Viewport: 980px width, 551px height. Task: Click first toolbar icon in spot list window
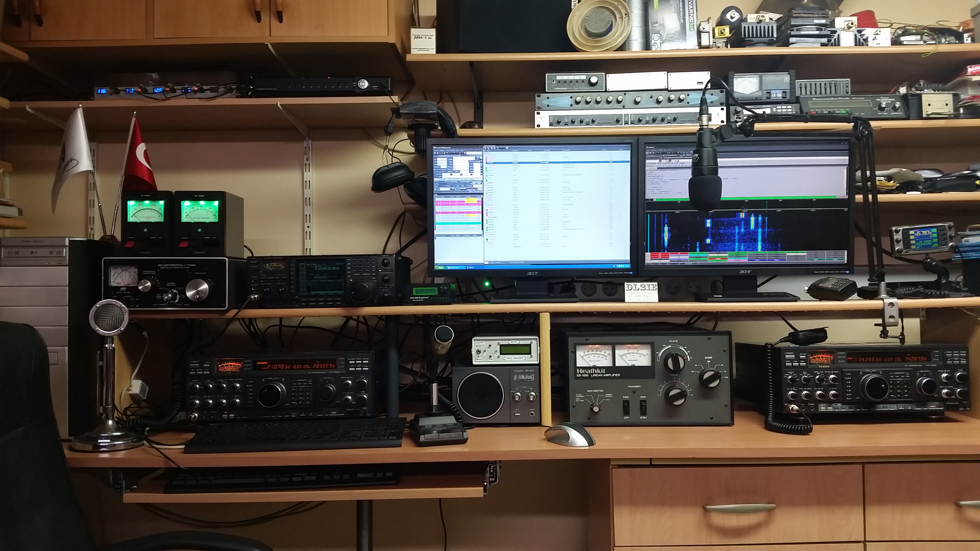[485, 148]
